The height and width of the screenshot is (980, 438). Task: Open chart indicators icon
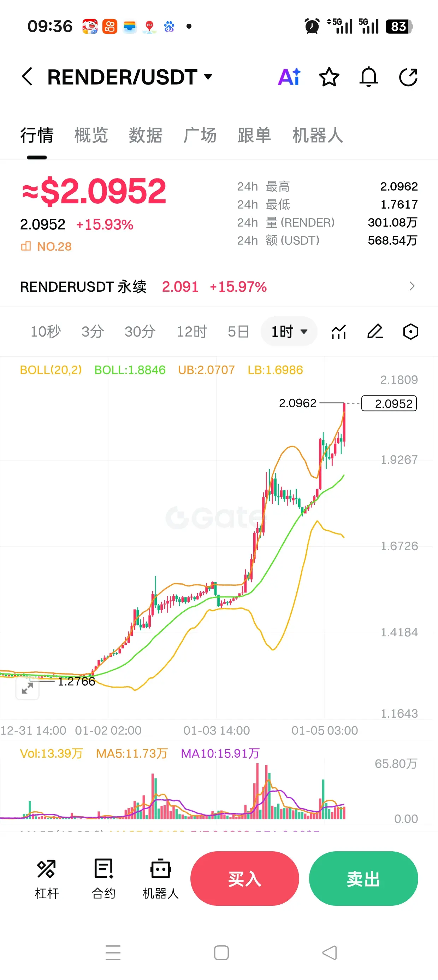pyautogui.click(x=338, y=331)
